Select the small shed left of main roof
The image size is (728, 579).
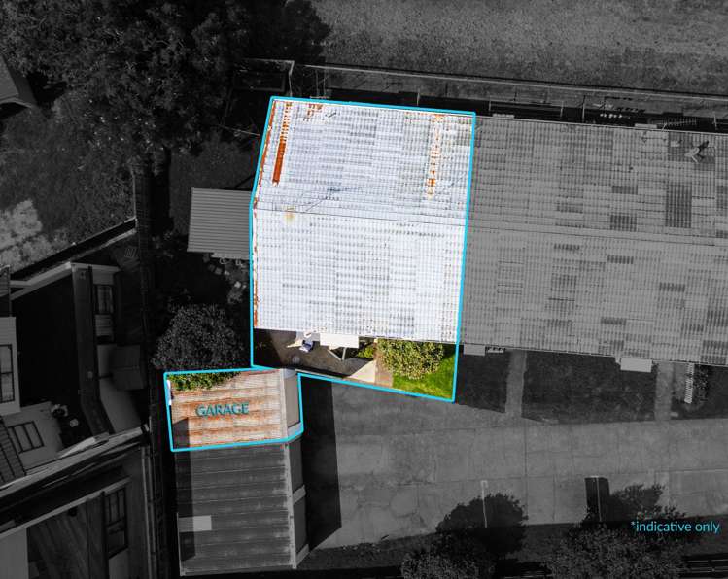coord(219,222)
